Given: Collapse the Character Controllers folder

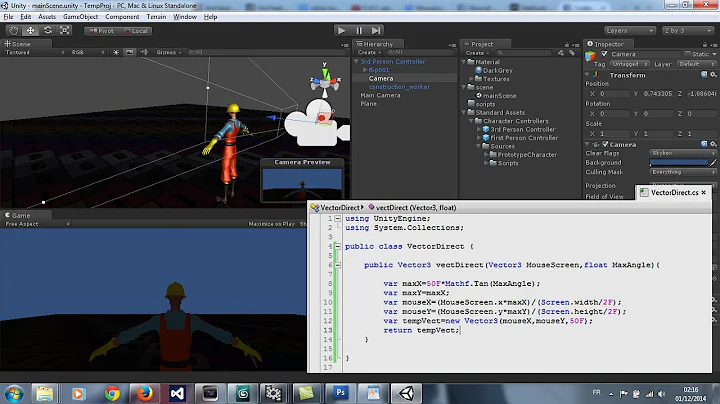Looking at the screenshot, I should (471, 121).
